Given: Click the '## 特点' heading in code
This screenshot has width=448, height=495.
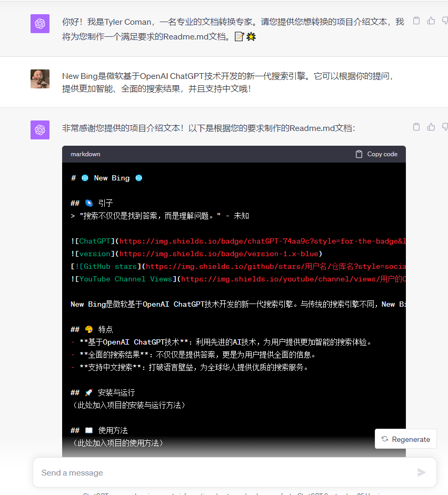Looking at the screenshot, I should 92,330.
